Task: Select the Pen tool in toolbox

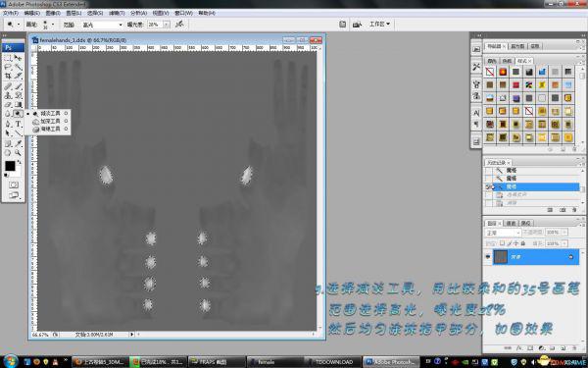Action: point(8,124)
